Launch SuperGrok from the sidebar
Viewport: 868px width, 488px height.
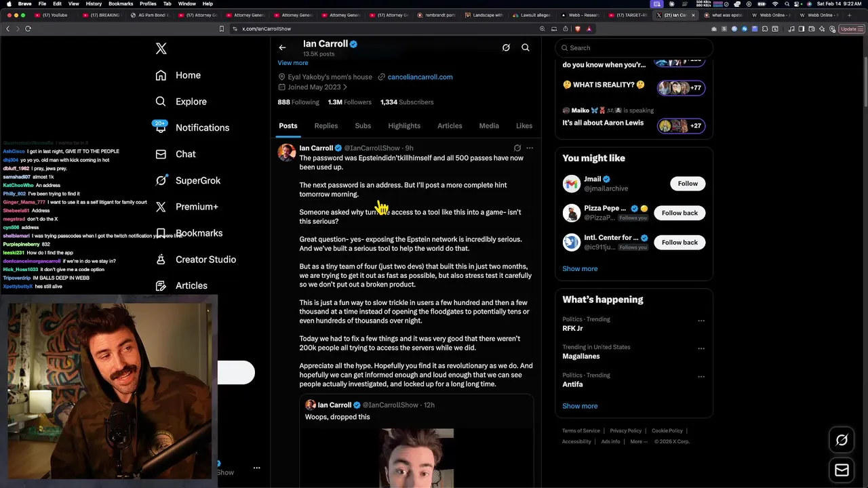tap(188, 180)
